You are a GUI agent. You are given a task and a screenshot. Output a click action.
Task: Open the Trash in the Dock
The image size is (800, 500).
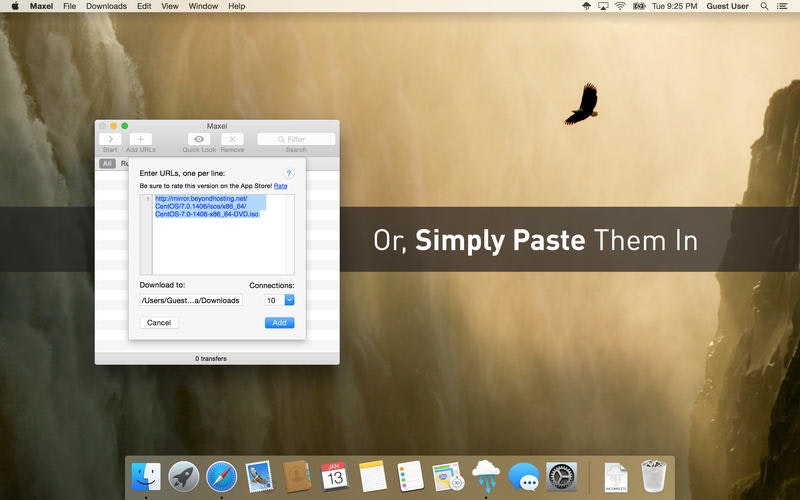coord(654,476)
